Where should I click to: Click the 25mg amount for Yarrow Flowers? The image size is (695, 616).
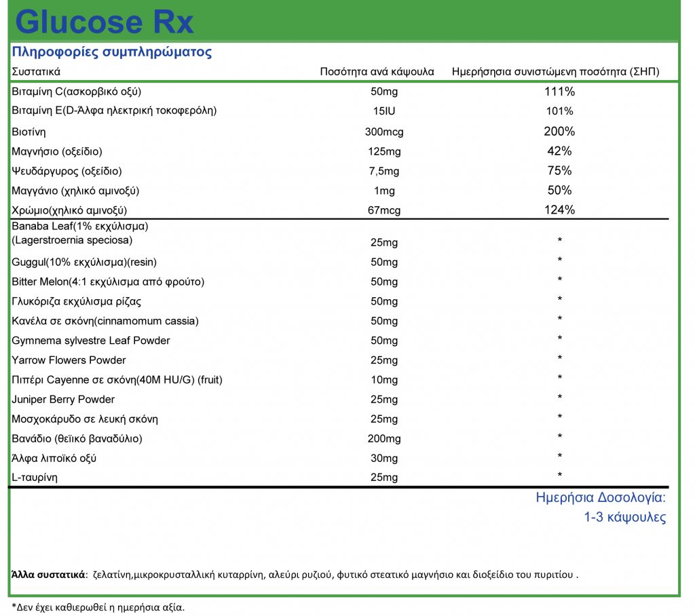(384, 360)
